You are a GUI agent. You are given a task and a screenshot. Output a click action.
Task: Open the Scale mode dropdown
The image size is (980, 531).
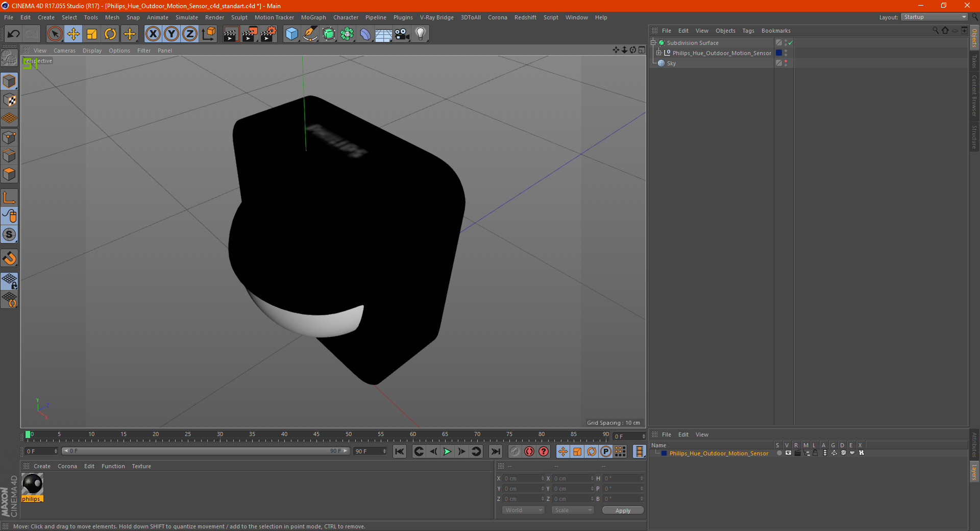click(x=573, y=510)
